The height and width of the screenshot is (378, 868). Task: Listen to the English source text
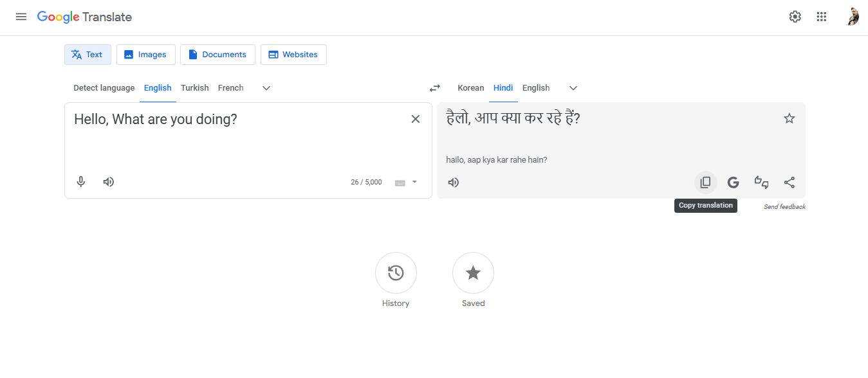[108, 182]
